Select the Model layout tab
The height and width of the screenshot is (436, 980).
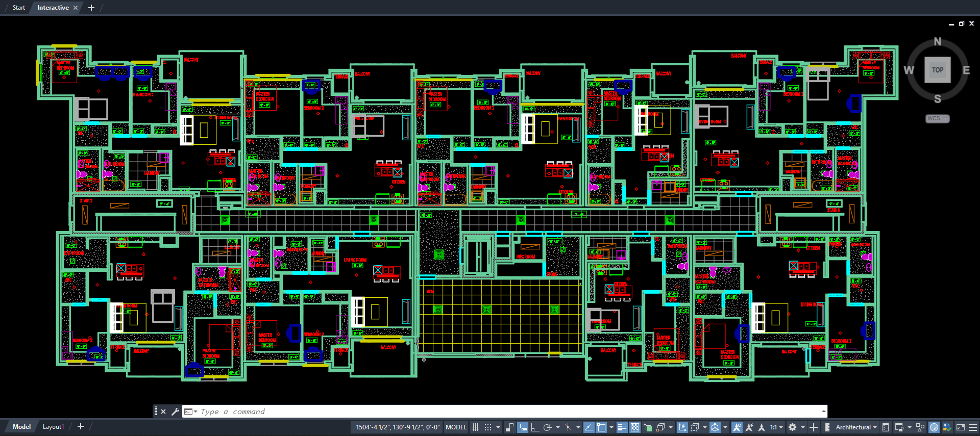(21, 427)
